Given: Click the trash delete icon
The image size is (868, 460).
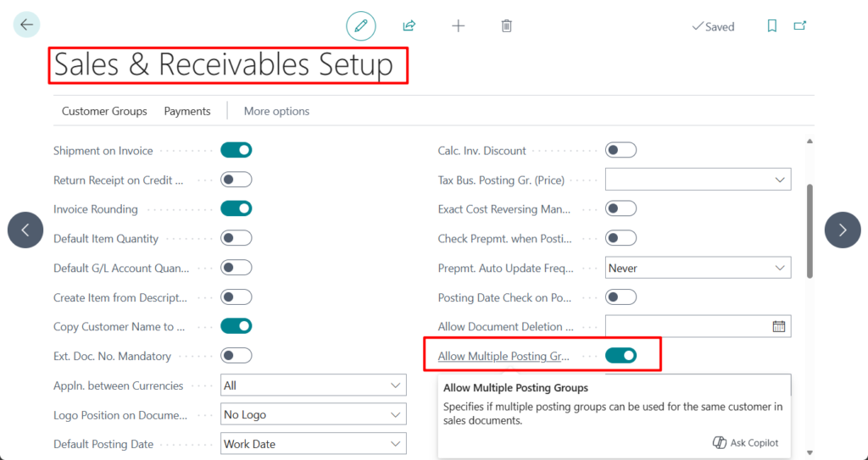Looking at the screenshot, I should click(x=507, y=26).
